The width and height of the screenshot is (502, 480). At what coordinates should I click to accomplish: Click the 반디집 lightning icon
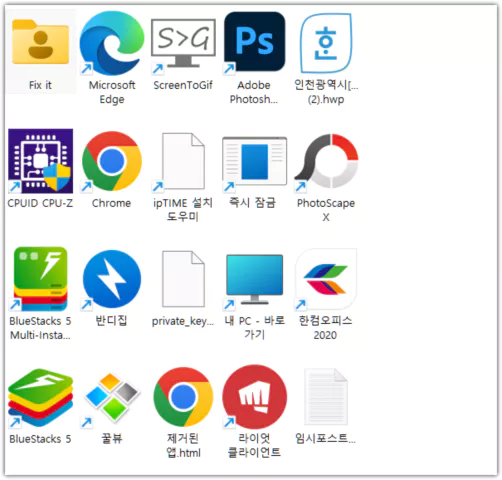(112, 279)
